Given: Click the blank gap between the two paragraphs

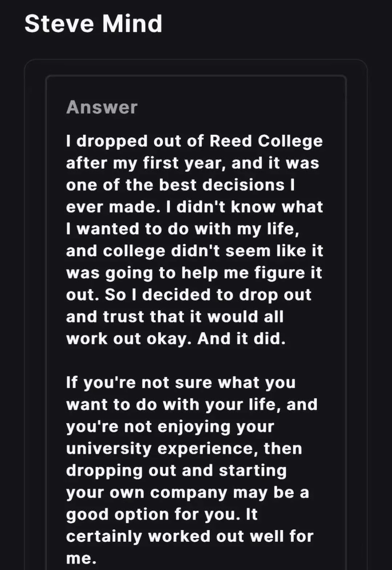Looking at the screenshot, I should click(x=195, y=360).
